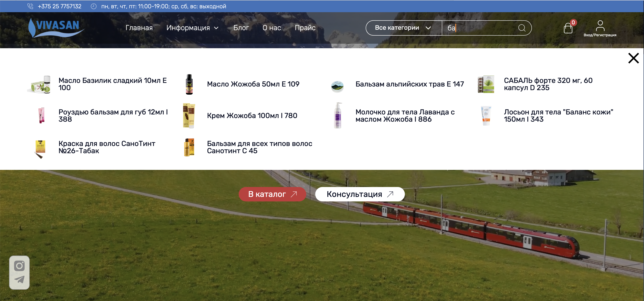Open the Telegram icon
This screenshot has height=301, width=644.
click(x=19, y=279)
